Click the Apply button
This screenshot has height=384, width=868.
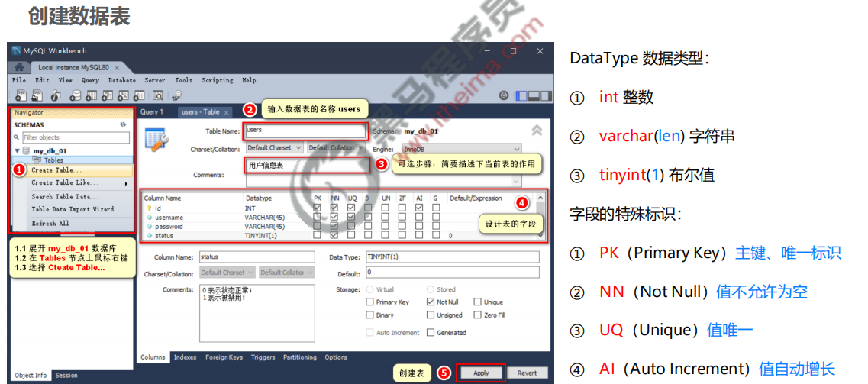click(x=481, y=373)
